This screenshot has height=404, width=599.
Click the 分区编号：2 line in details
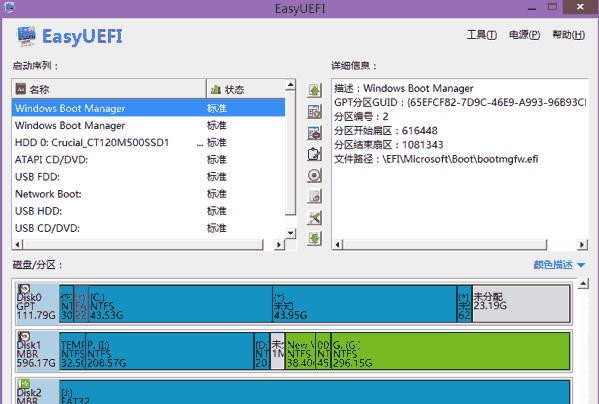[x=361, y=116]
